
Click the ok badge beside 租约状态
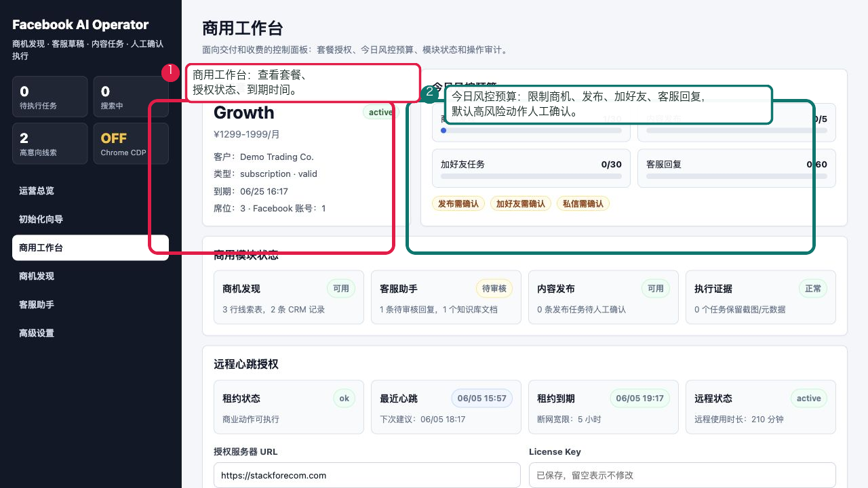[344, 399]
